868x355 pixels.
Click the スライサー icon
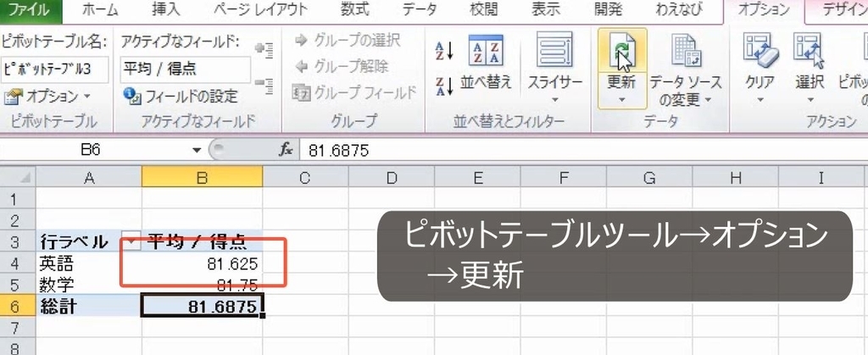coord(554,50)
